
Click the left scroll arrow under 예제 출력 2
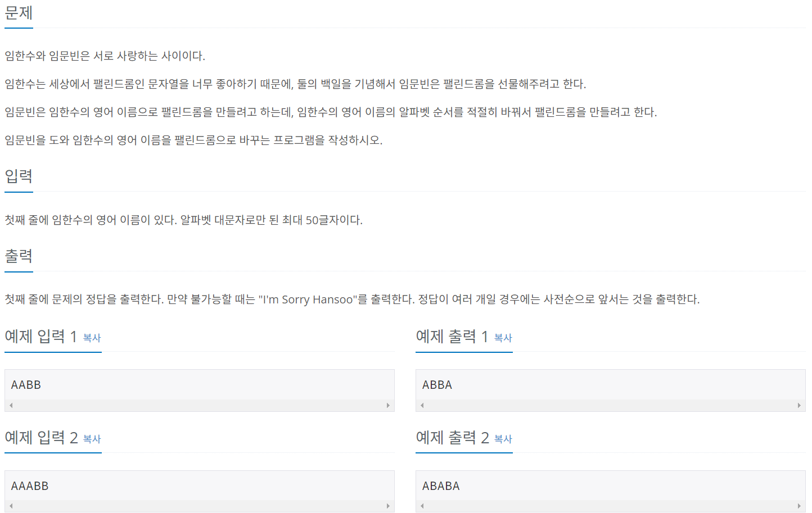point(421,505)
